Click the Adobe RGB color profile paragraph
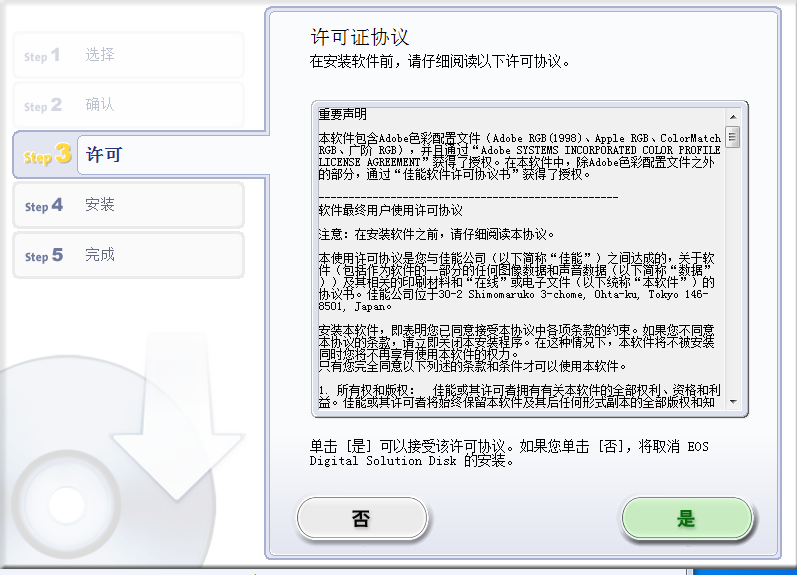The image size is (797, 575). point(519,155)
